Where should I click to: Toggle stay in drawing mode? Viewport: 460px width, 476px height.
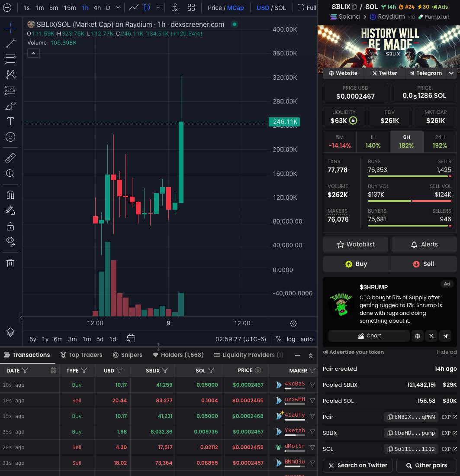[10, 210]
